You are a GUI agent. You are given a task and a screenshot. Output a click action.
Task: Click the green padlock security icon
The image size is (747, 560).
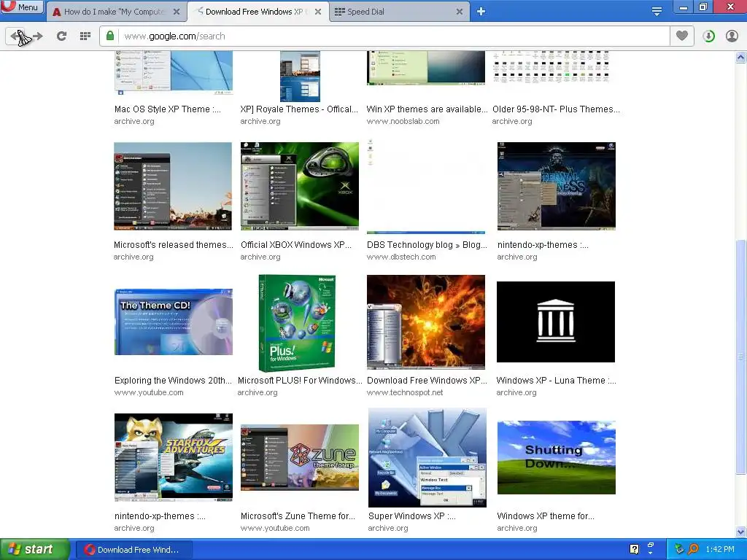click(x=110, y=36)
